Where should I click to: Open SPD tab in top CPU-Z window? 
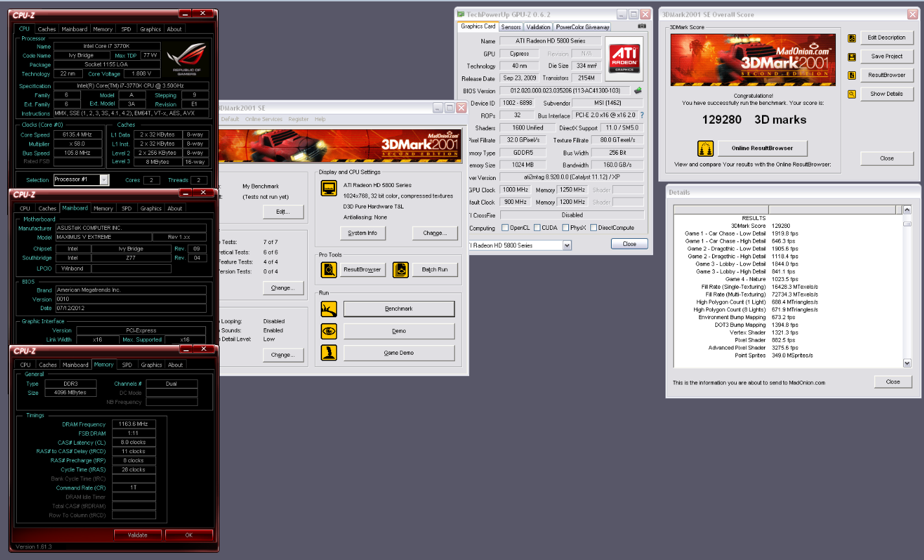click(x=126, y=29)
